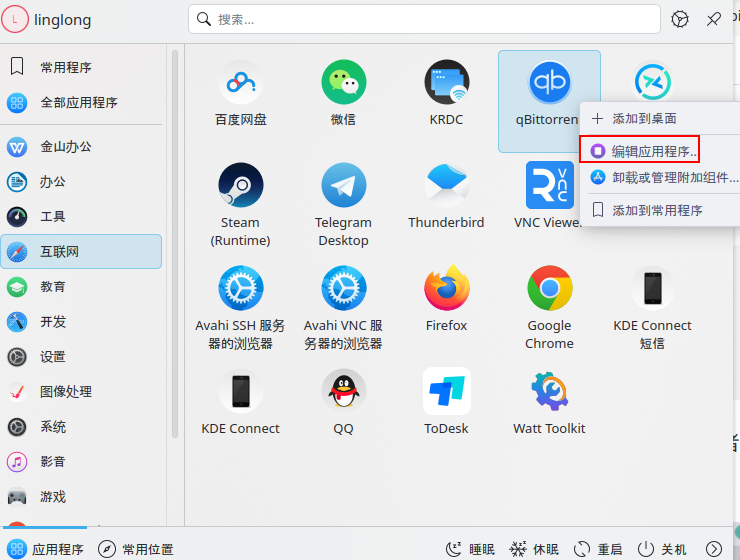Open ToDesk remote desktop app
This screenshot has height=560, width=740.
446,392
